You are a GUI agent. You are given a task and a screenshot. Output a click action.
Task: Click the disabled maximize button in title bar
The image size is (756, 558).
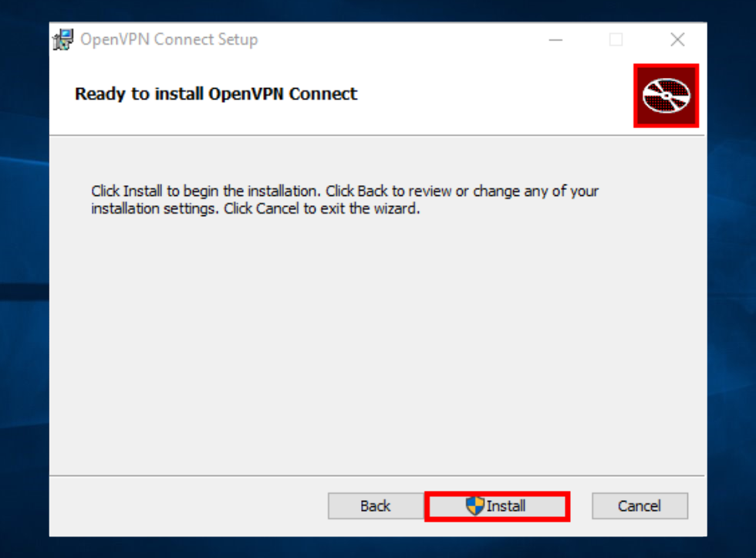(x=616, y=39)
